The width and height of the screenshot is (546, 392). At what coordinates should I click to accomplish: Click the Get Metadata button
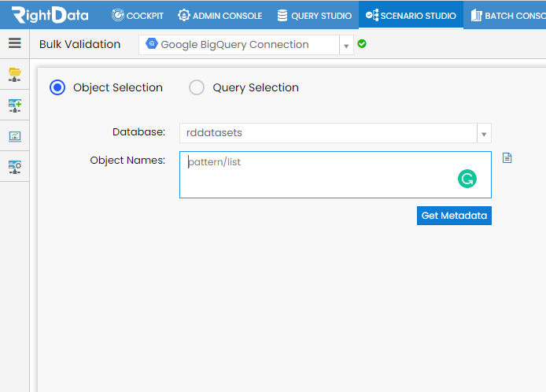[454, 216]
